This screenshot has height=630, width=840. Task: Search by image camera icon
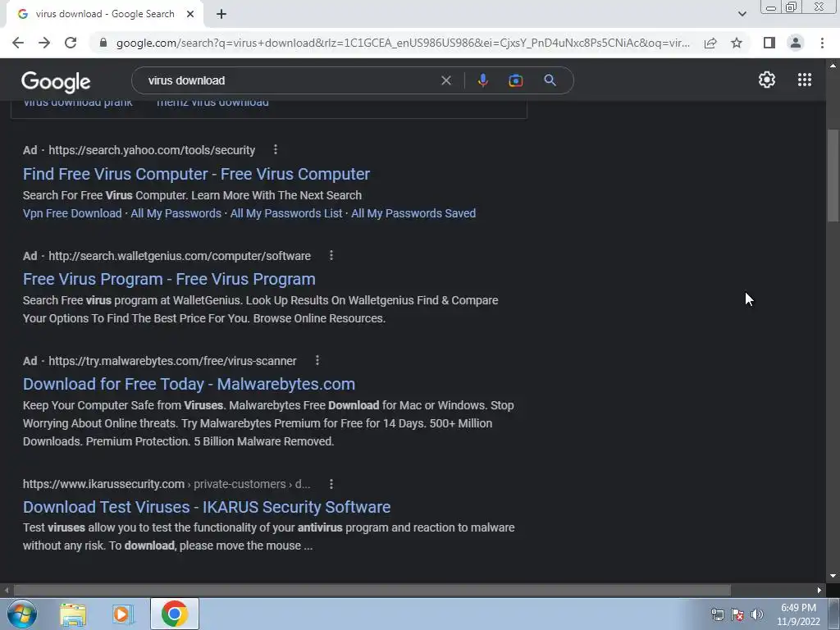click(515, 80)
